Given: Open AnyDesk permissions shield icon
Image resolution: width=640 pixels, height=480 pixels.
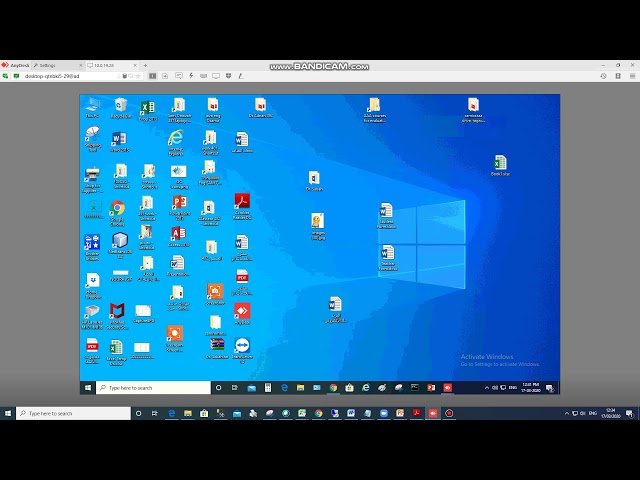Looking at the screenshot, I should pyautogui.click(x=229, y=76).
